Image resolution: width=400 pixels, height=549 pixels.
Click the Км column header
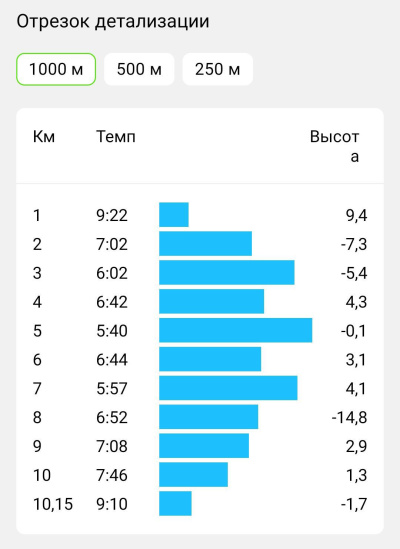[x=44, y=137]
